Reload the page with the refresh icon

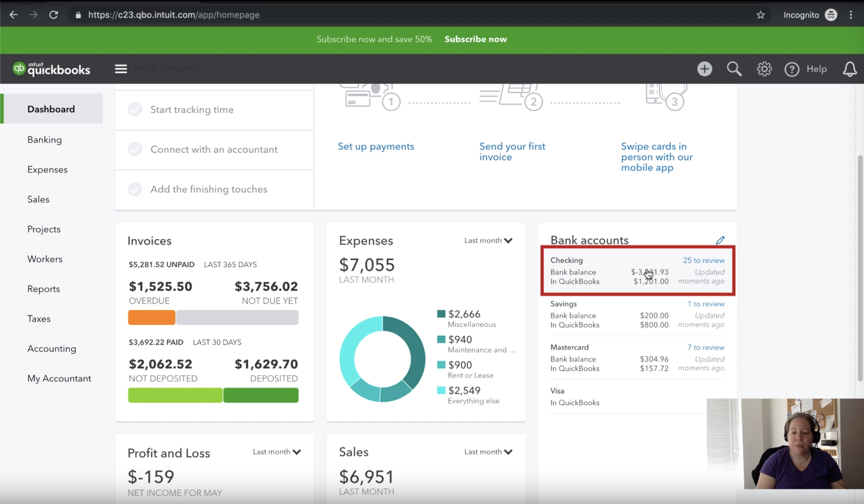click(53, 15)
